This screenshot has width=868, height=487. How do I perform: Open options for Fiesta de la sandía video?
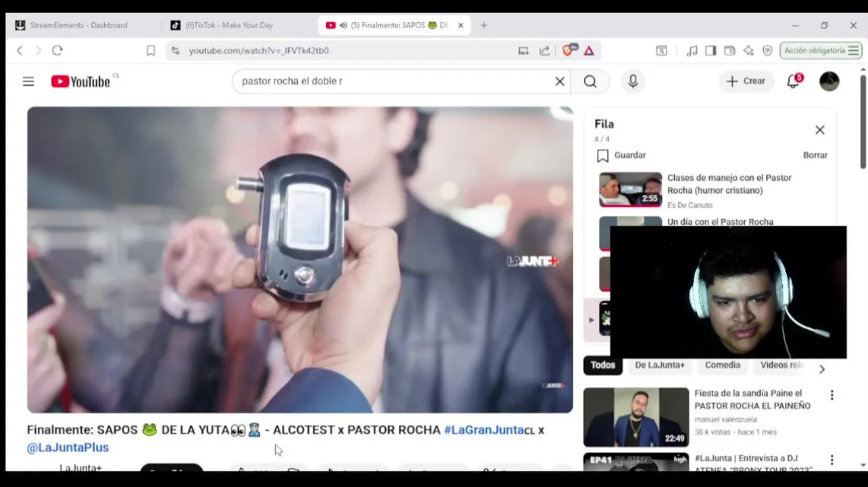[x=831, y=396]
